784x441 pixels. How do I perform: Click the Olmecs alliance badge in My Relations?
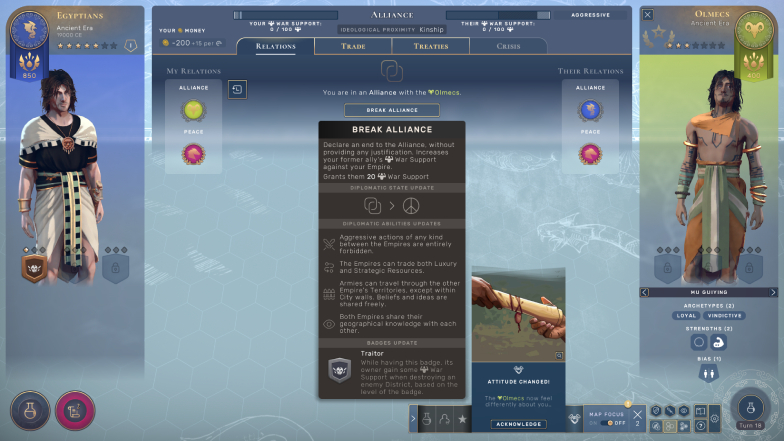[x=194, y=110]
